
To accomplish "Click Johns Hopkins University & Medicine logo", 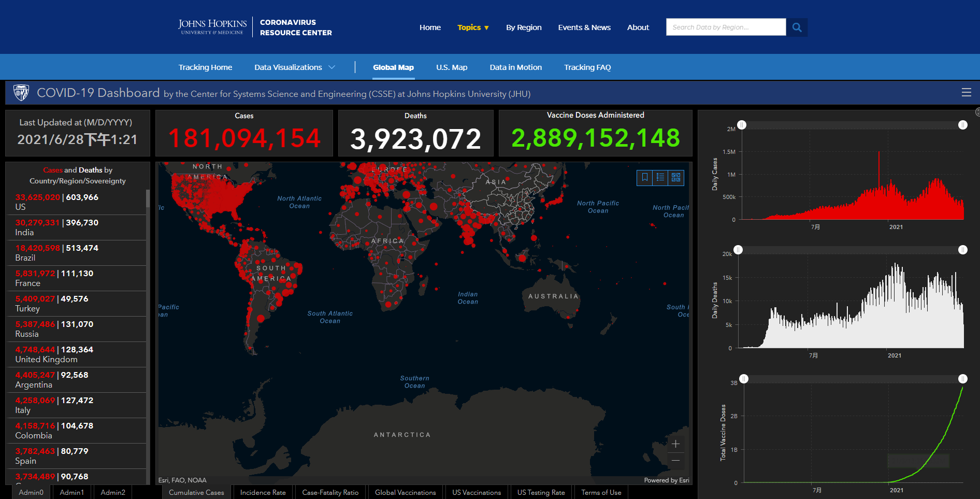I will click(212, 27).
